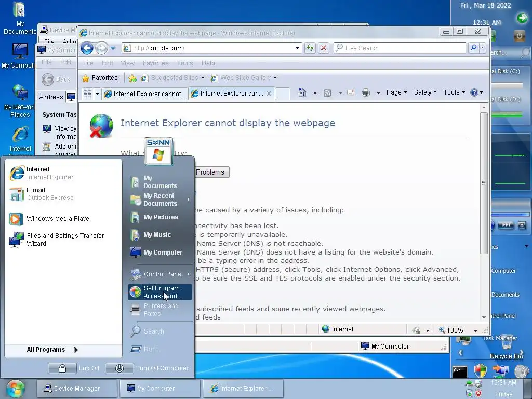Image resolution: width=532 pixels, height=399 pixels.
Task: Go to the Home page icon
Action: click(302, 92)
